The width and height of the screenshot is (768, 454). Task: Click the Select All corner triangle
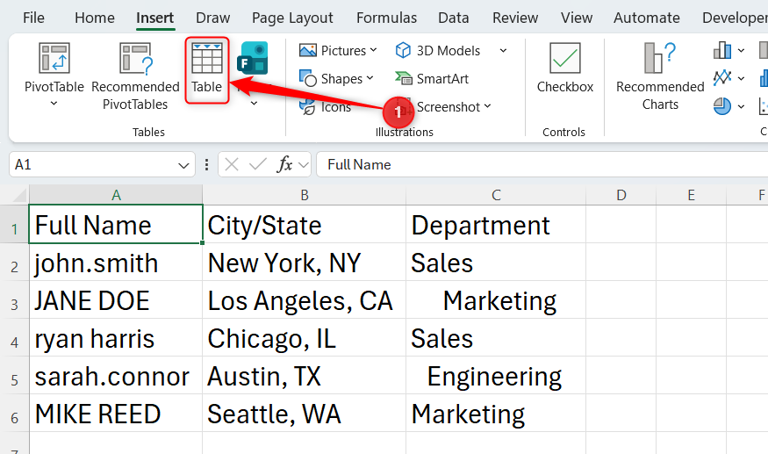pos(19,195)
